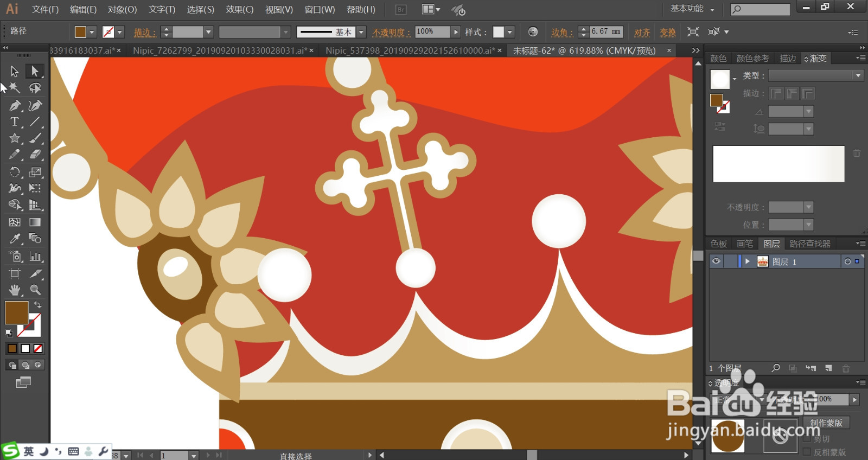Select the Paintbrush tool
Image resolution: width=868 pixels, height=460 pixels.
(x=35, y=138)
